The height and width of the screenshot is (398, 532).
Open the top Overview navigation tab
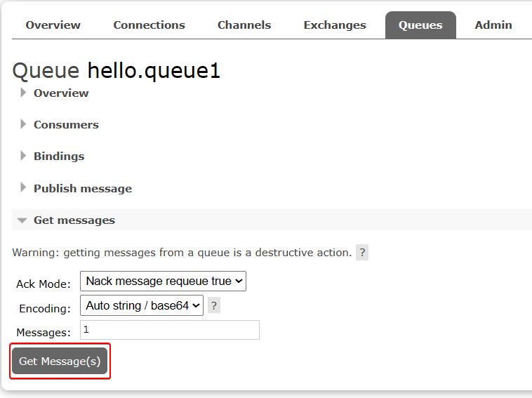(53, 25)
